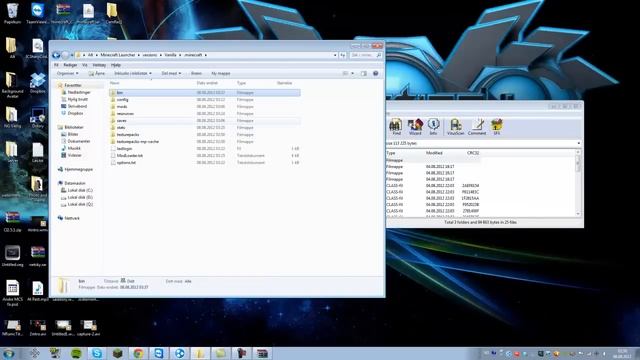Open the Intro.avi desktop file
Viewport: 640px width, 360px height.
[x=38, y=327]
